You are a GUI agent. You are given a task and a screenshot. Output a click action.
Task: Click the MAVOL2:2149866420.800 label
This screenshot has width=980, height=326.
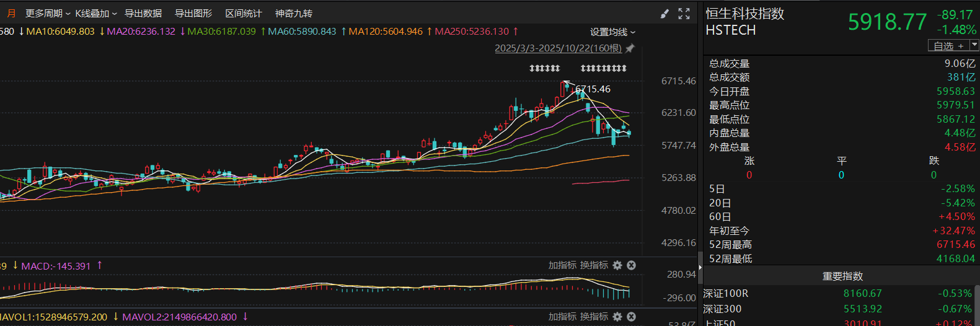180,317
